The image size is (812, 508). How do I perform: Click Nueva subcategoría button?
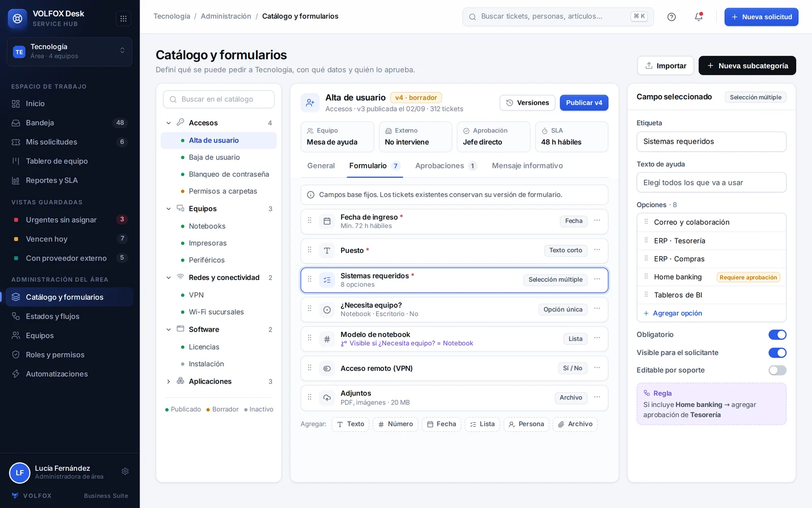[747, 66]
